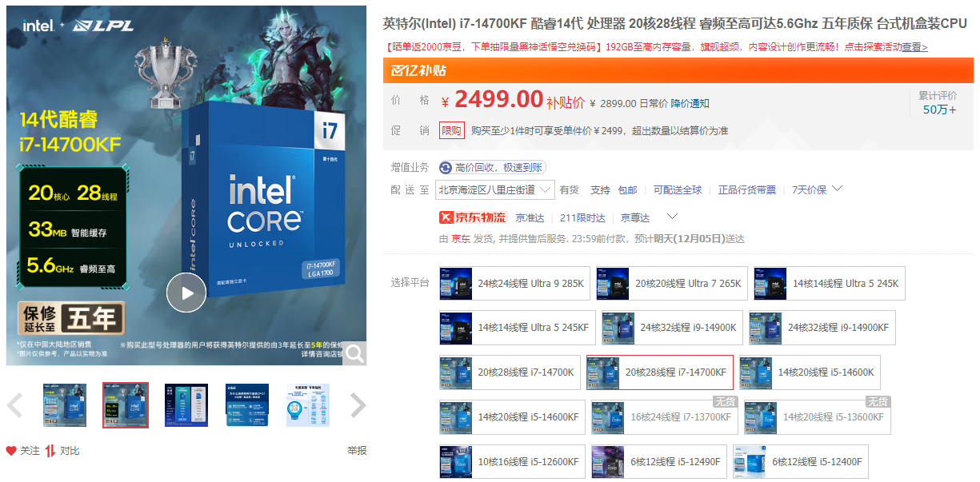The width and height of the screenshot is (980, 482).
Task: Expand the services chevron after 7天价保
Action: [x=838, y=189]
